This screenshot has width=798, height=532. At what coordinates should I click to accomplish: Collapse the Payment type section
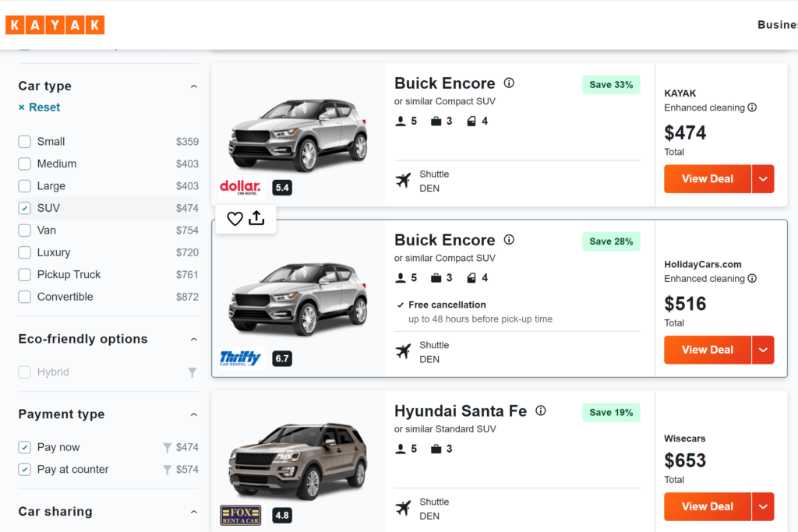194,414
